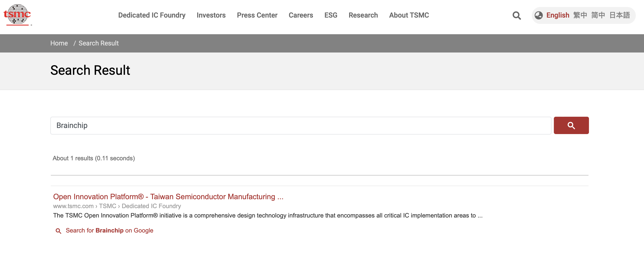Switch language to 简中
Screen dimensions: 644x255
tap(598, 15)
